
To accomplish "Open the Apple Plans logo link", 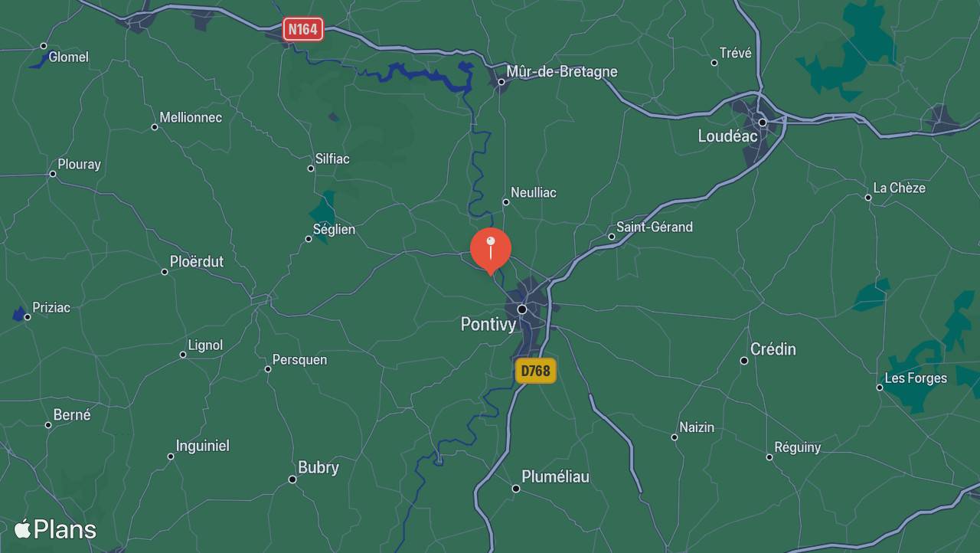I will click(x=55, y=529).
